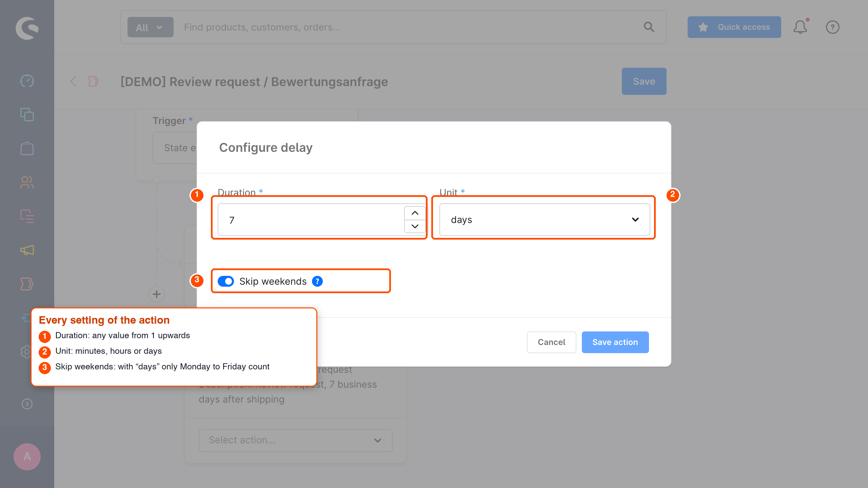Click the Quick access button
The image size is (868, 488).
click(734, 27)
